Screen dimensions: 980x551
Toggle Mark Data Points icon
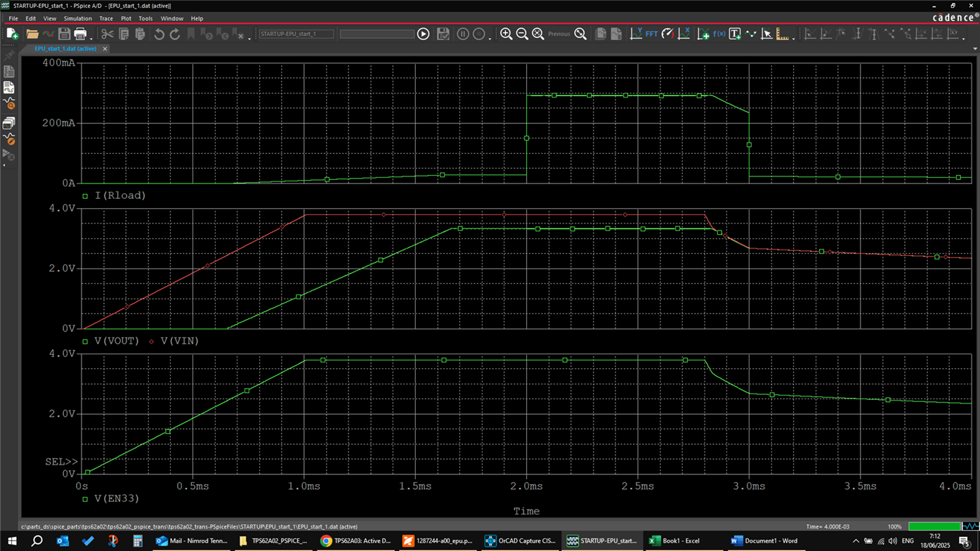751,34
